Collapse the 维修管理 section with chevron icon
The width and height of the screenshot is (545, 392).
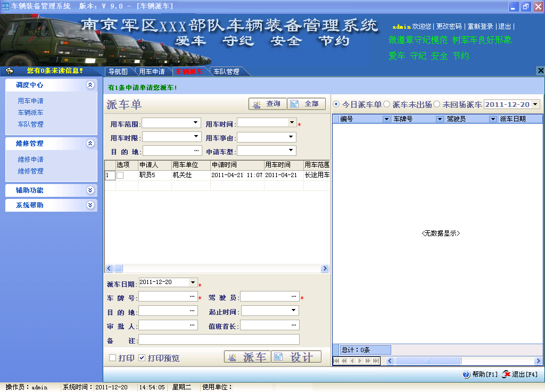pyautogui.click(x=90, y=143)
